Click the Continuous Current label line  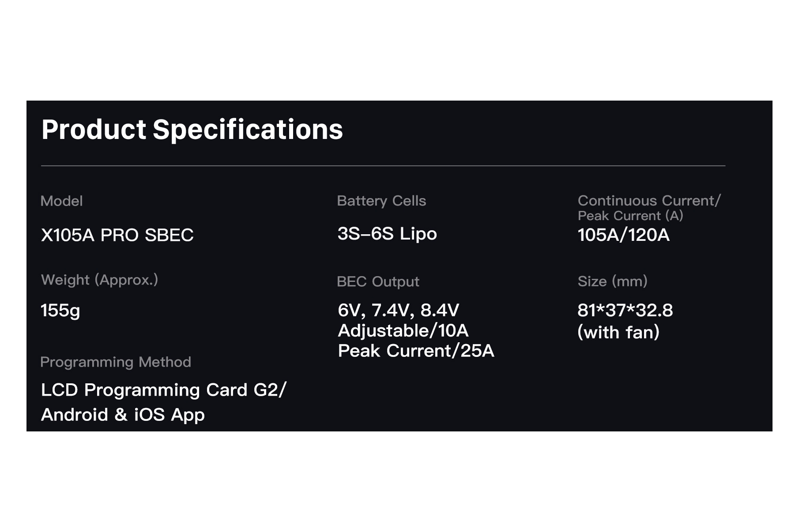tap(649, 201)
